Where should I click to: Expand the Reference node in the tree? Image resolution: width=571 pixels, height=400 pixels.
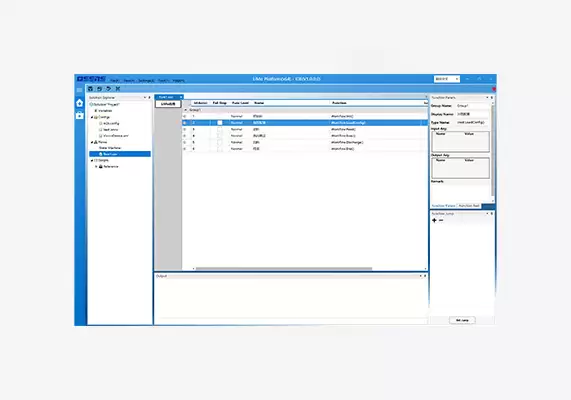click(96, 166)
